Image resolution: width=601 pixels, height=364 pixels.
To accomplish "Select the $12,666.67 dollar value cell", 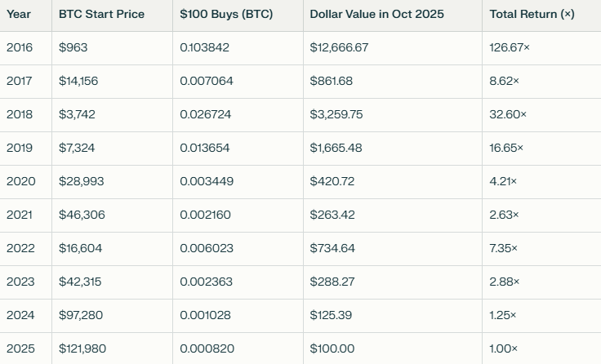I will tap(339, 48).
